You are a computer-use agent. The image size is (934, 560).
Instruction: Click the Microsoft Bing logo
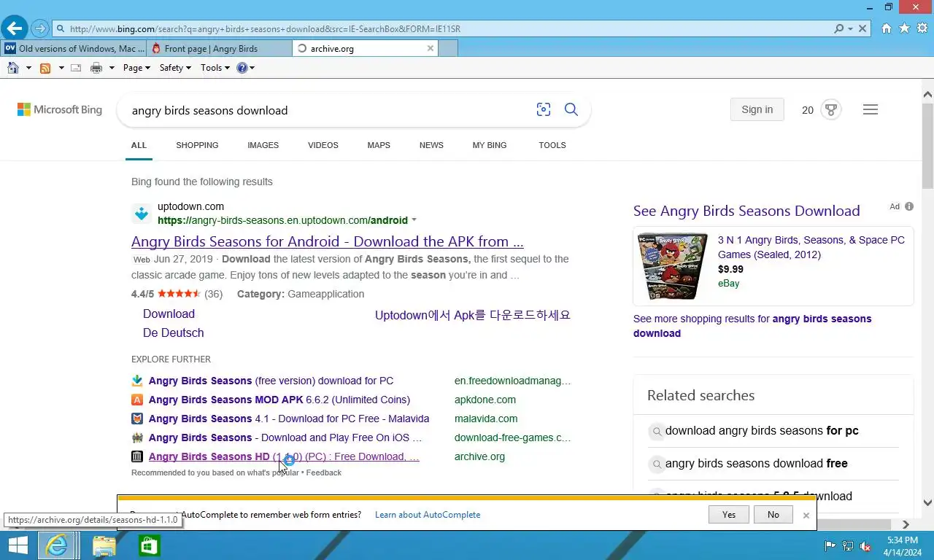[x=60, y=109]
